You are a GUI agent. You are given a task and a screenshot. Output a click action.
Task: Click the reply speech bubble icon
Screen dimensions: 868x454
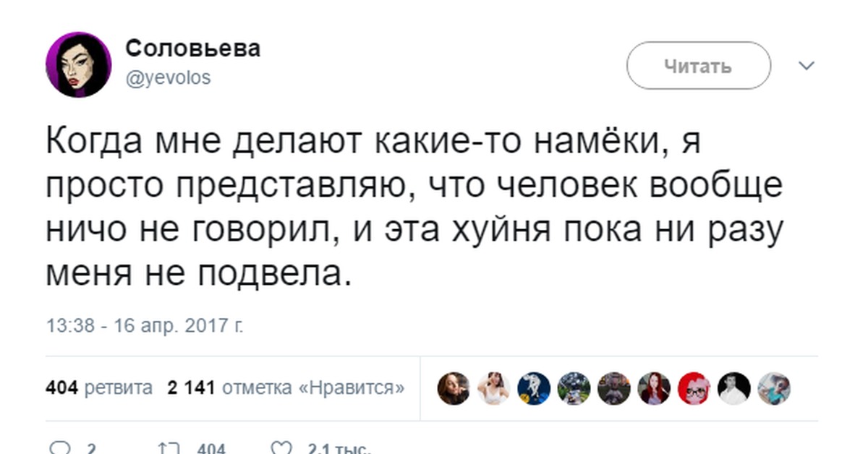point(59,449)
